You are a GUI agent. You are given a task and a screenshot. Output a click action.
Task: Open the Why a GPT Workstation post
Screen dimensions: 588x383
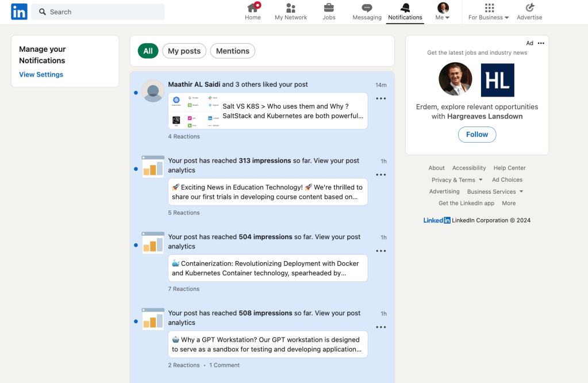coord(268,344)
